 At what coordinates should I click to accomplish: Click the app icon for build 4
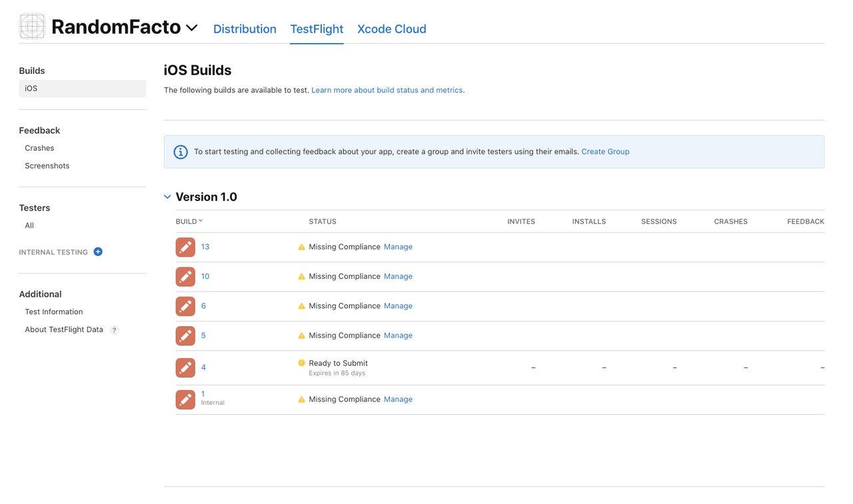click(x=185, y=368)
